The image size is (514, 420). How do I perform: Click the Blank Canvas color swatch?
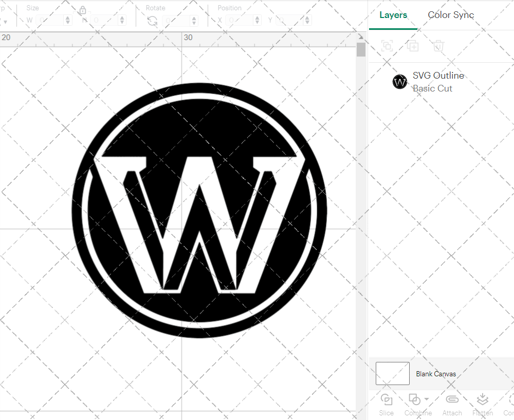pos(393,374)
